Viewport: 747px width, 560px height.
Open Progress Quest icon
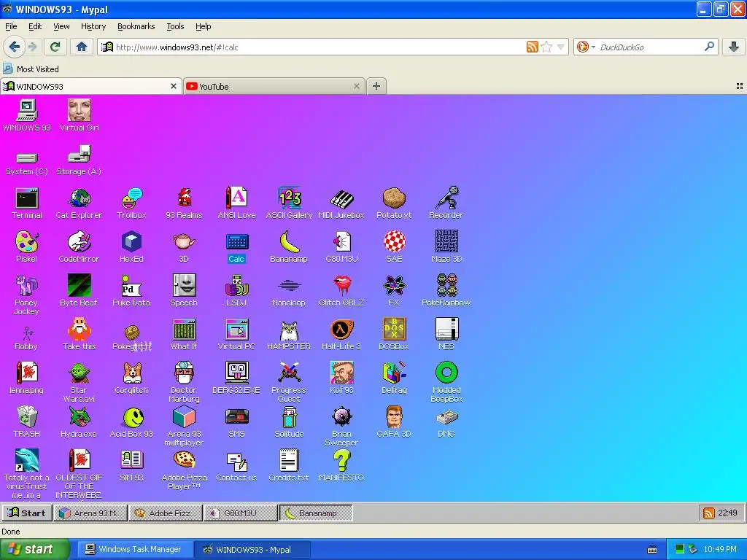pyautogui.click(x=289, y=382)
